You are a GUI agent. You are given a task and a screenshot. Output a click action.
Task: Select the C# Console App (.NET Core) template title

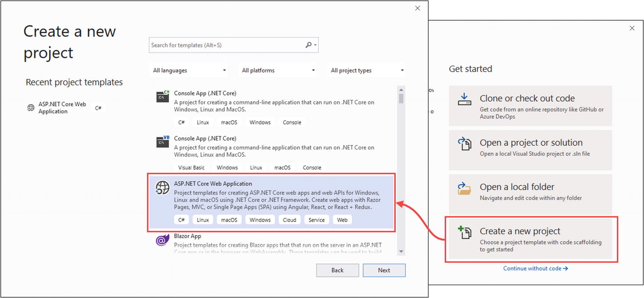pos(205,93)
